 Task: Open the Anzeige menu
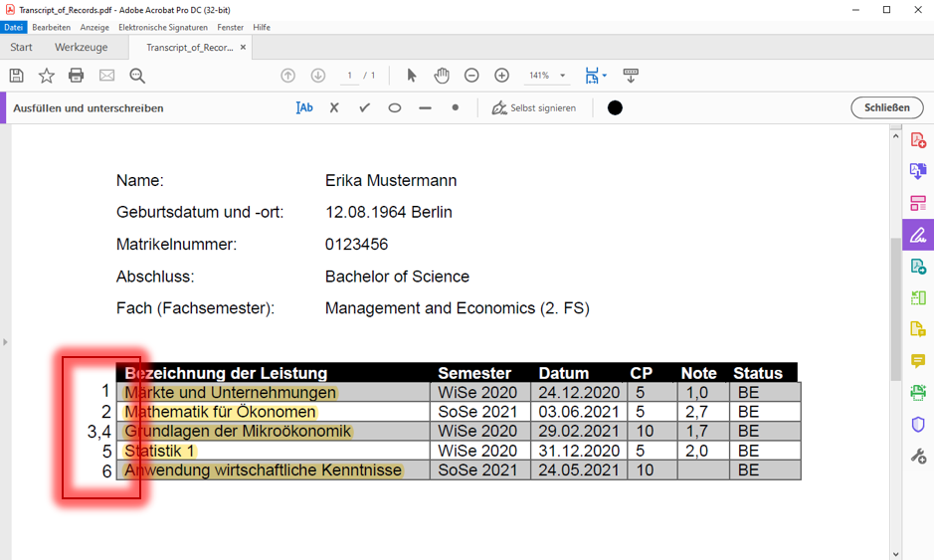[94, 28]
